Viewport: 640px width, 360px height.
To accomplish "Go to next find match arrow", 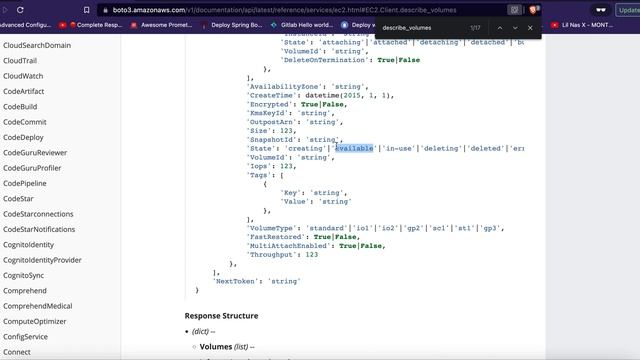I will (x=515, y=28).
